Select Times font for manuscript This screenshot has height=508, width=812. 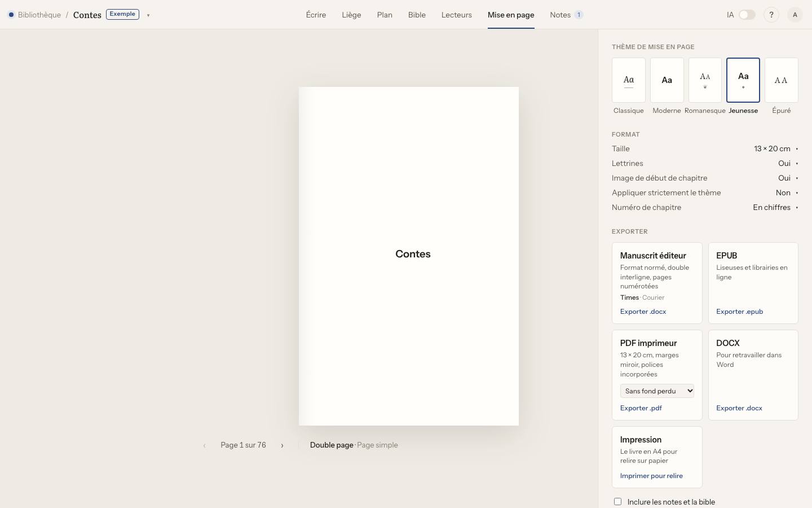pos(629,297)
